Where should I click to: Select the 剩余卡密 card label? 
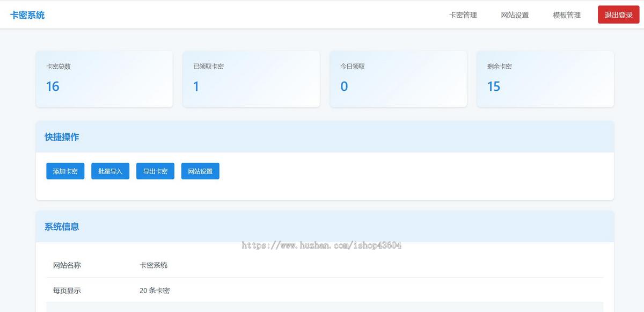pos(500,67)
